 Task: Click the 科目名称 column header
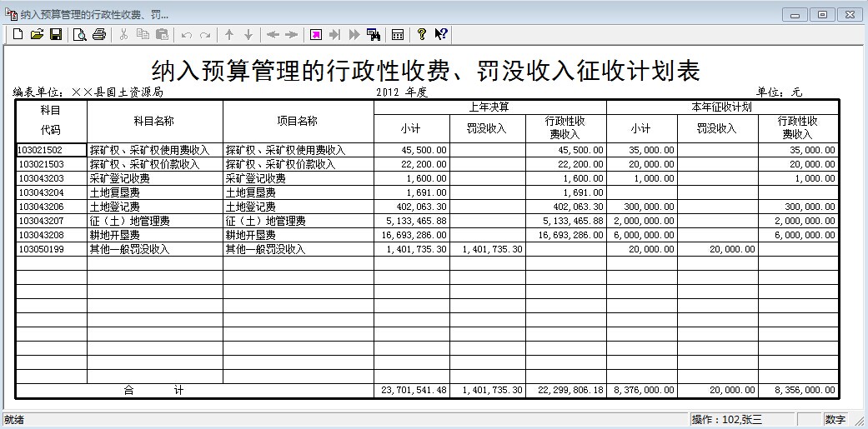[154, 121]
